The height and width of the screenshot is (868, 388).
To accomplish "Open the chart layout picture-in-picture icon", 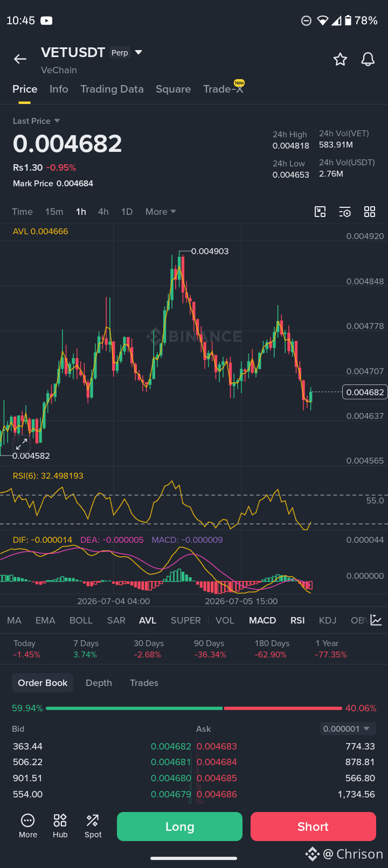I will (320, 212).
